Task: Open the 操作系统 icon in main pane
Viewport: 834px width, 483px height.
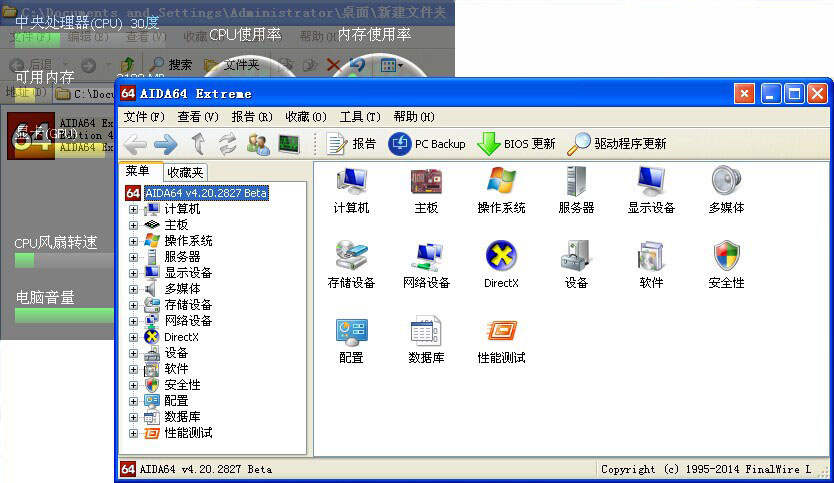Action: click(501, 190)
